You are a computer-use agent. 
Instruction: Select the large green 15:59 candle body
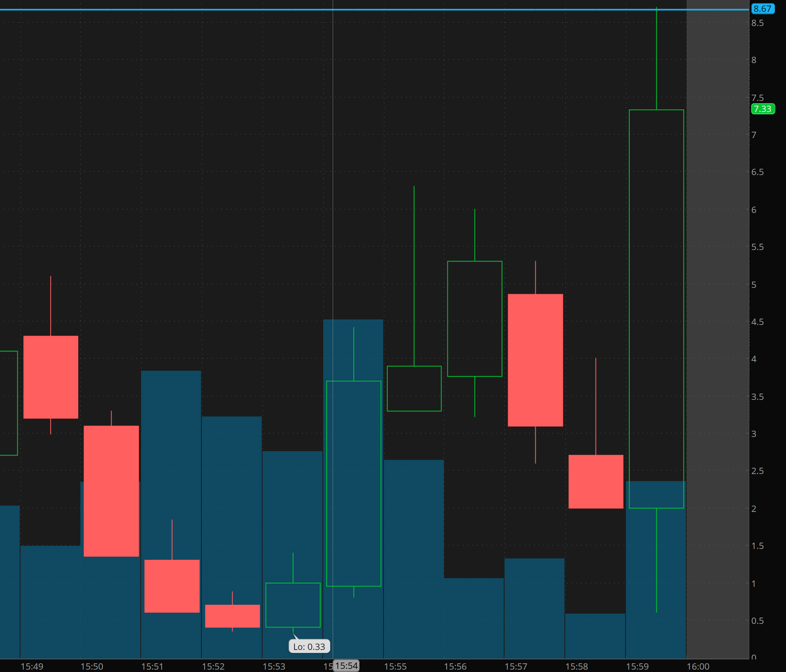[656, 308]
